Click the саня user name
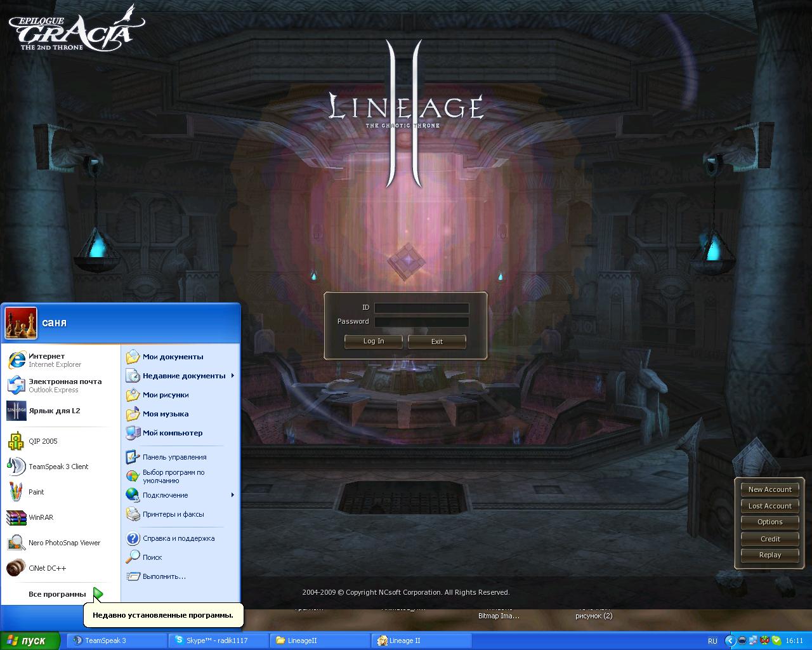This screenshot has height=650, width=812. 54,323
